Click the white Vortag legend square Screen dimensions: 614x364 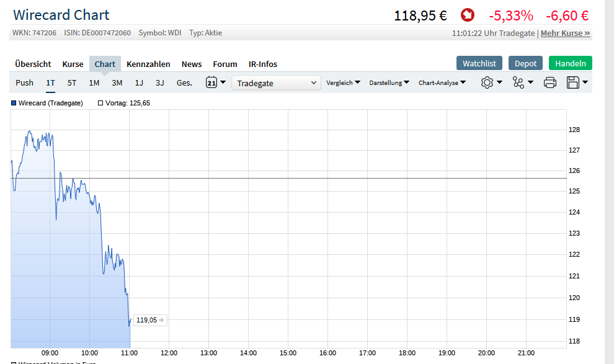point(100,103)
